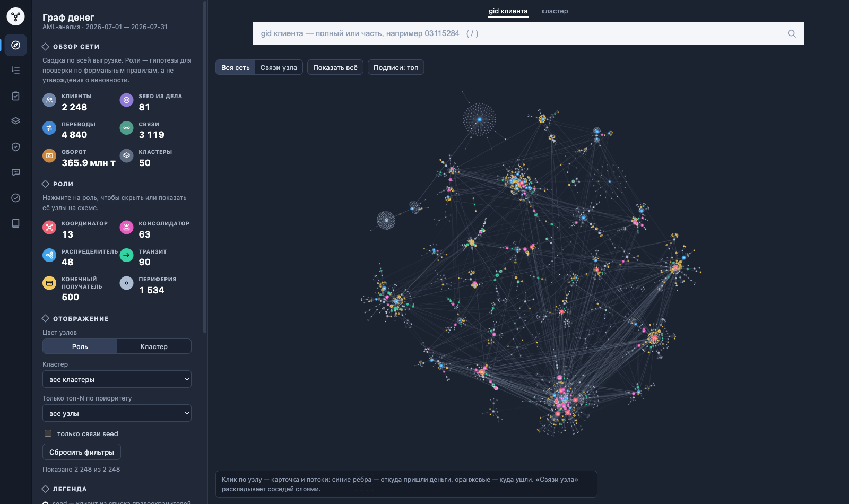
Task: Enable the только связи seed checkbox
Action: click(48, 433)
